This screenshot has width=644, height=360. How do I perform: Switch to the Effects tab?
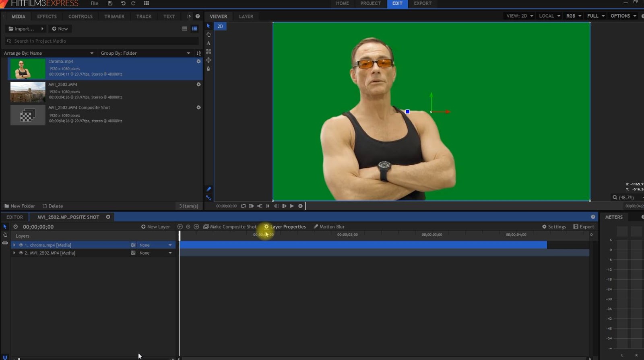[47, 16]
